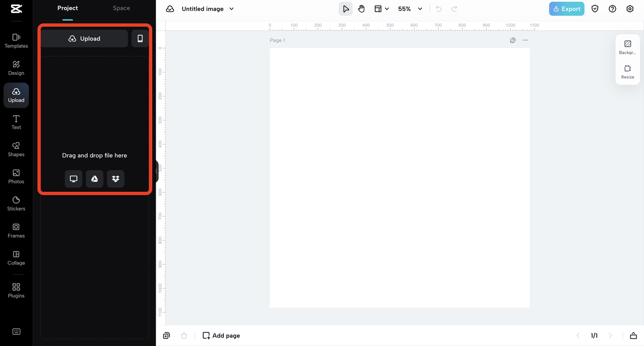Click the Page 1 label
The image size is (644, 346).
[x=277, y=40]
